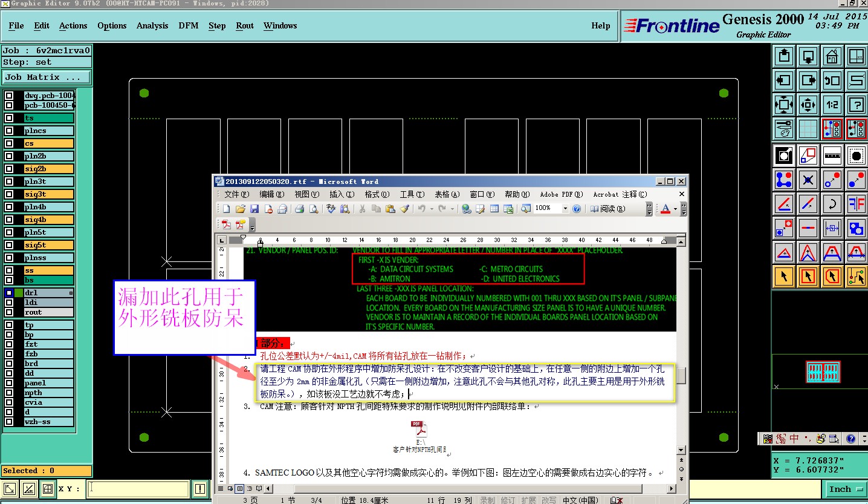Image resolution: width=868 pixels, height=504 pixels.
Task: Toggle checkbox for layer panel
Action: point(10,383)
